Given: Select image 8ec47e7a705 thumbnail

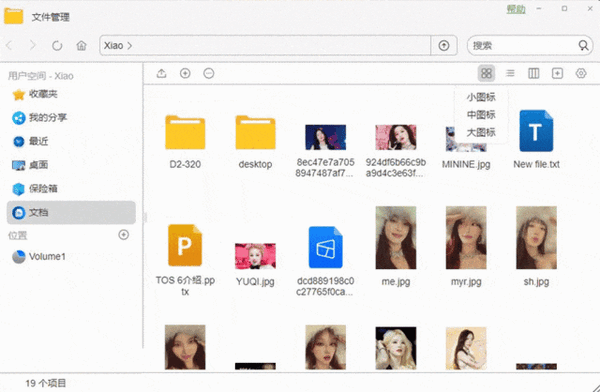Looking at the screenshot, I should [325, 137].
